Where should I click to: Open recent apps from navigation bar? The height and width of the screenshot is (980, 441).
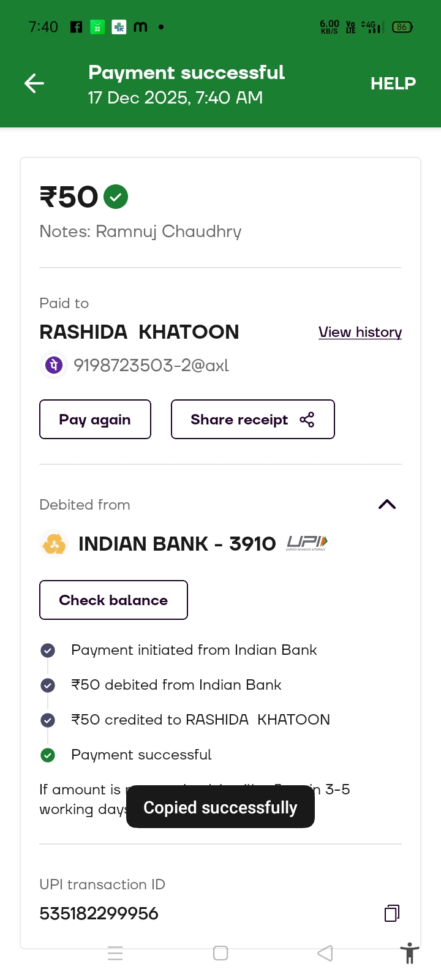[115, 953]
